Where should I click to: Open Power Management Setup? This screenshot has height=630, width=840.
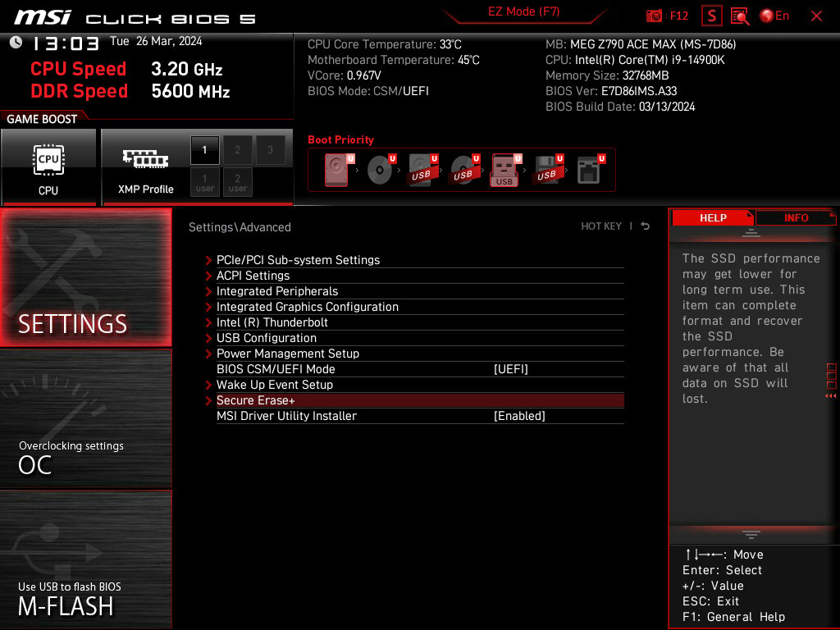click(420, 353)
